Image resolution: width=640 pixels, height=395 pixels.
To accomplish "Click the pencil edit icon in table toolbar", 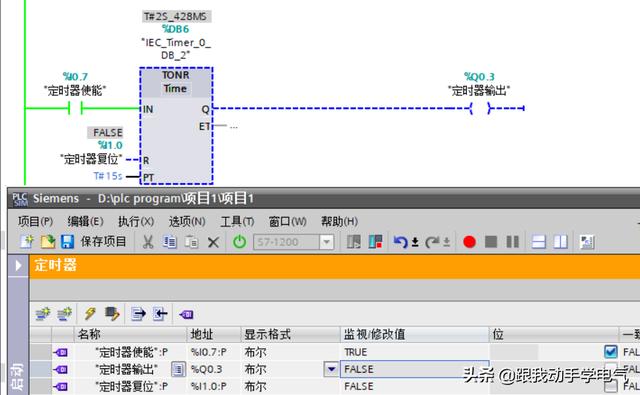I will point(112,314).
